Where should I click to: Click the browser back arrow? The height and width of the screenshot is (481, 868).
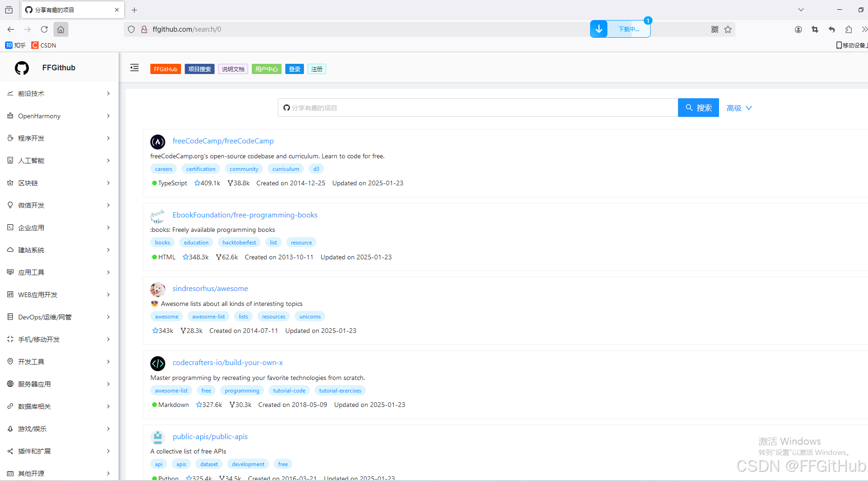click(11, 29)
